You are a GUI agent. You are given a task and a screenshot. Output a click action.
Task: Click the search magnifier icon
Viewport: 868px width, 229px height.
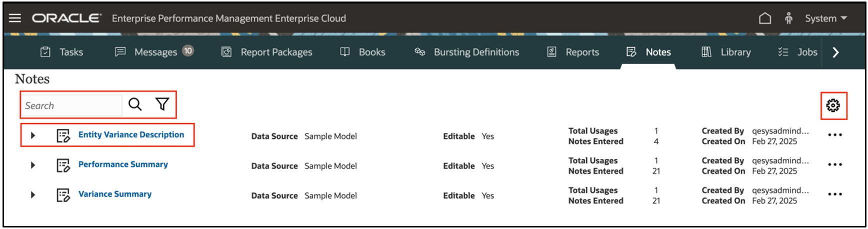[x=135, y=104]
